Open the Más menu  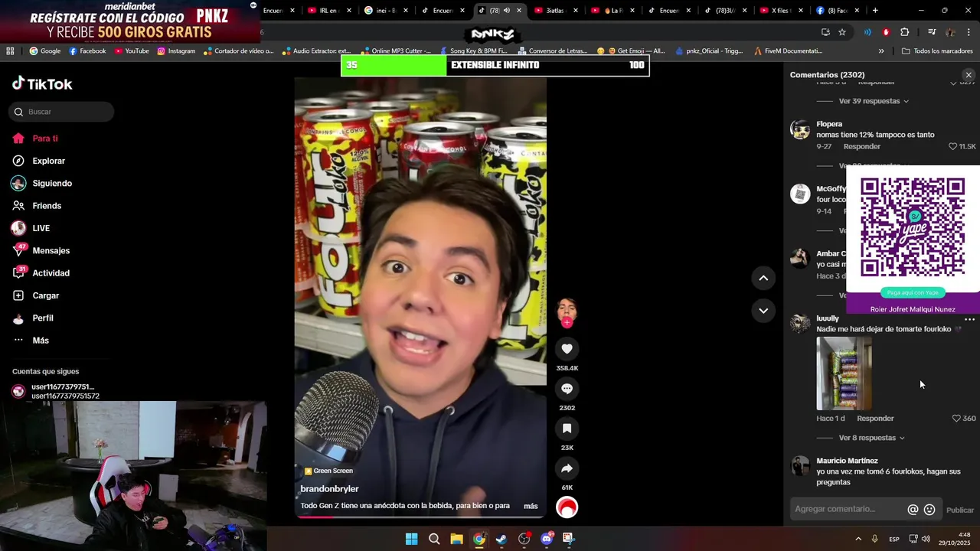click(x=31, y=341)
